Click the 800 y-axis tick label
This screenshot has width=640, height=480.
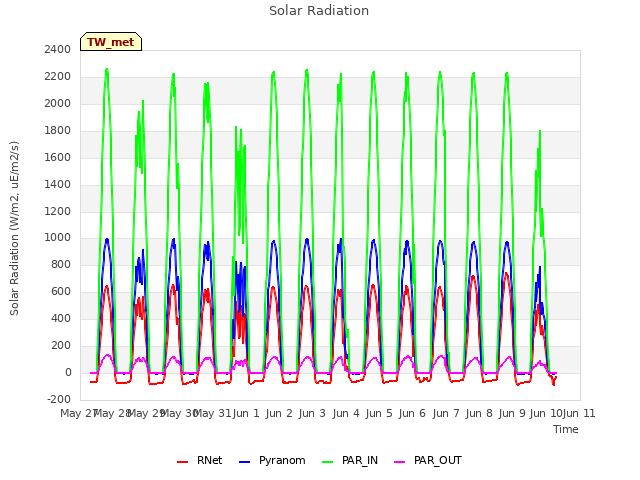61,265
